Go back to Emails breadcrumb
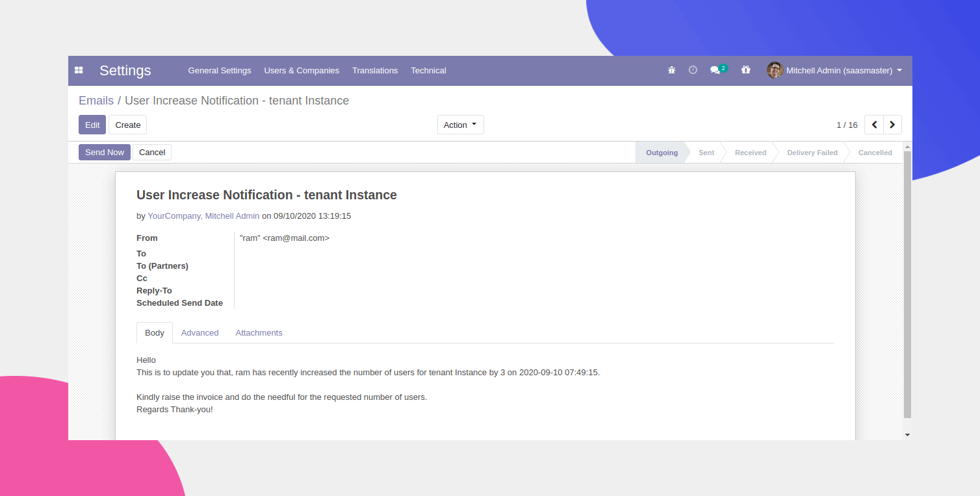 96,101
